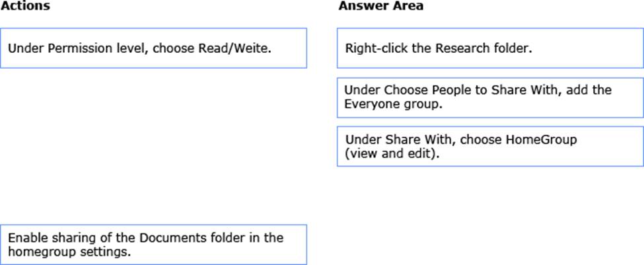The height and width of the screenshot is (265, 644).
Task: Click the add the Everyone group step
Action: coord(490,98)
